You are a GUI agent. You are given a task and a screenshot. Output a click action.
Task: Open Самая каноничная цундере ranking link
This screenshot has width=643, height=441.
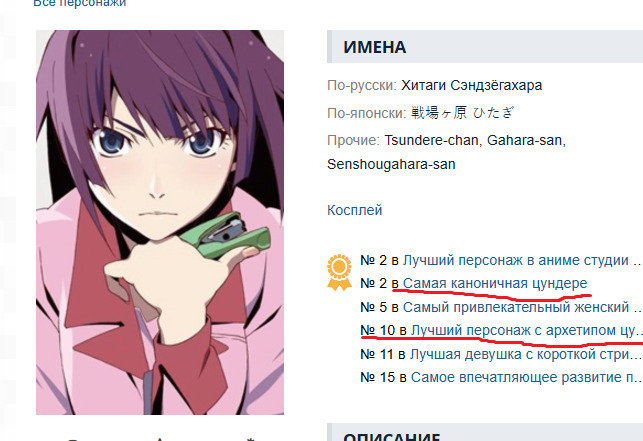coord(495,283)
